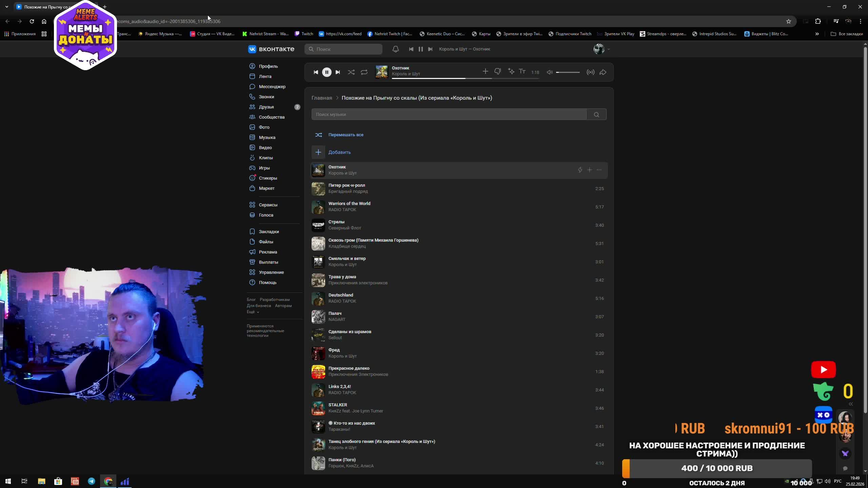The image size is (868, 488).
Task: Go to Мессенджер in the sidebar
Action: pos(272,86)
